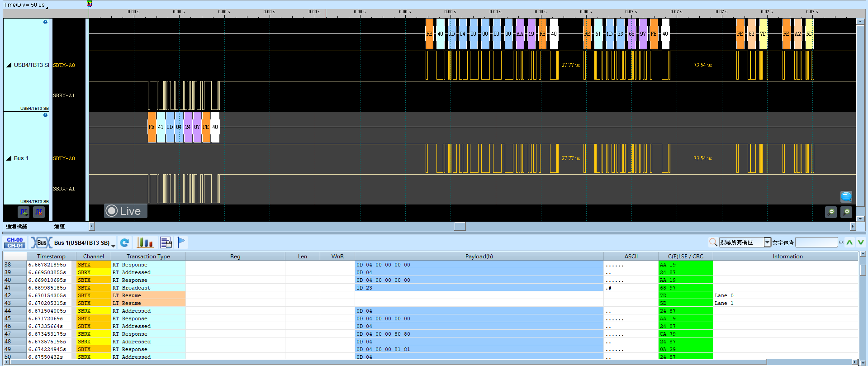This screenshot has width=868, height=366.
Task: Click the CH-00/CH-01 channel switch icon
Action: click(x=15, y=242)
